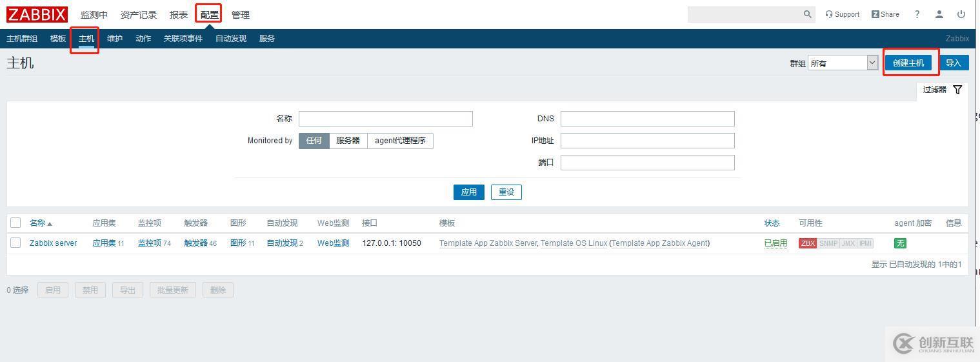Open the help question mark icon

[917, 14]
